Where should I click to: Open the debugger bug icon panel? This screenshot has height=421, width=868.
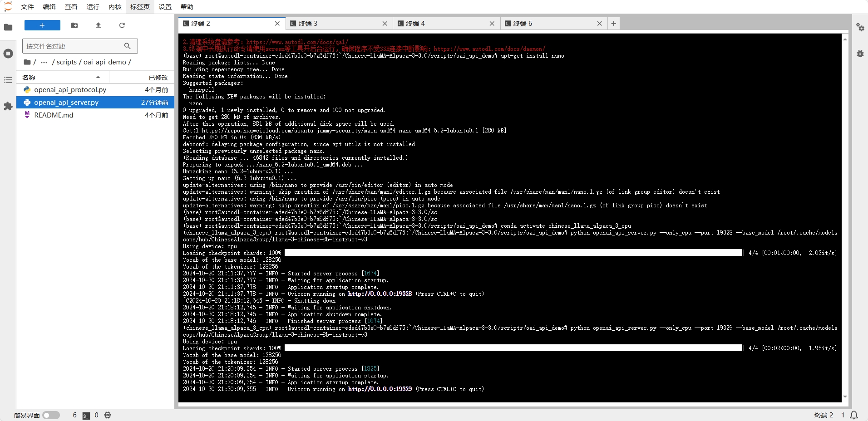point(860,54)
